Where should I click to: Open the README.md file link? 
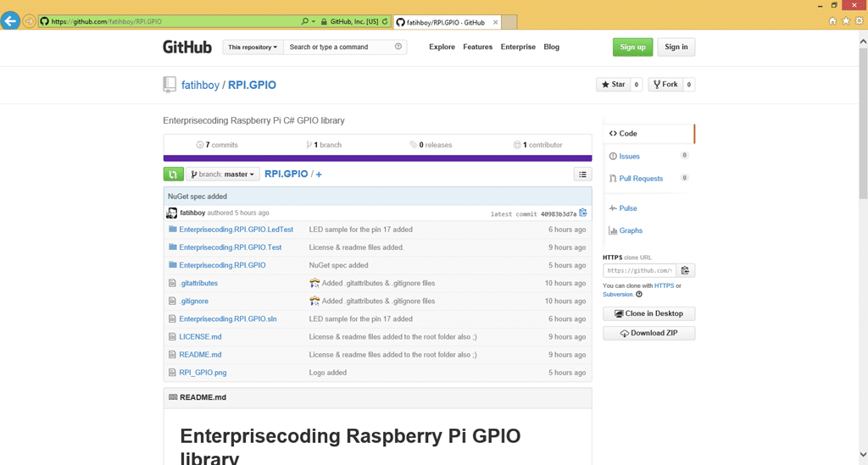coord(200,354)
